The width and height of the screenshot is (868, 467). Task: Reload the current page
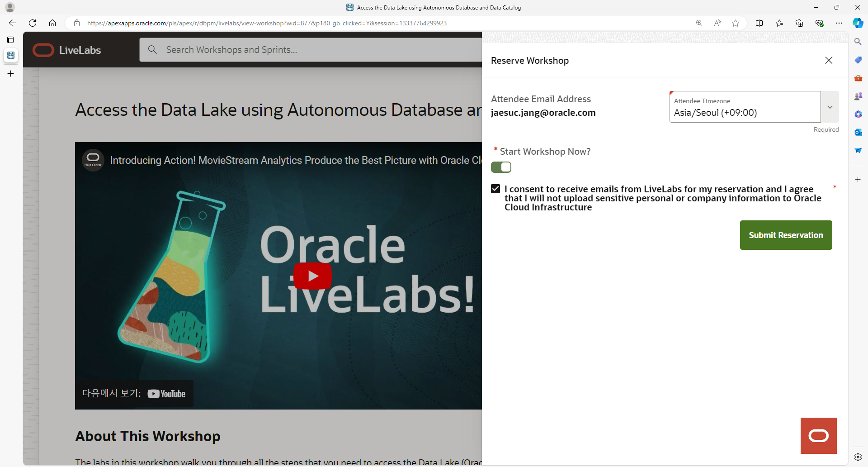33,23
